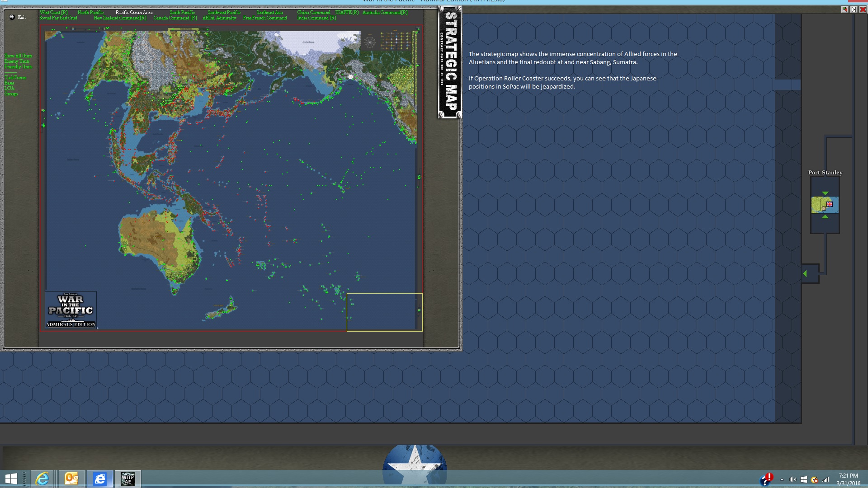Screen dimensions: 868x488
Task: Select the Southeast Asia command
Action: tap(269, 13)
